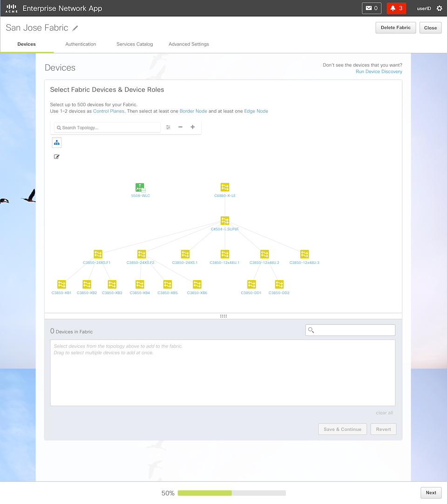Screen dimensions: 447x504
Task: Click the userID account label
Action: click(424, 8)
